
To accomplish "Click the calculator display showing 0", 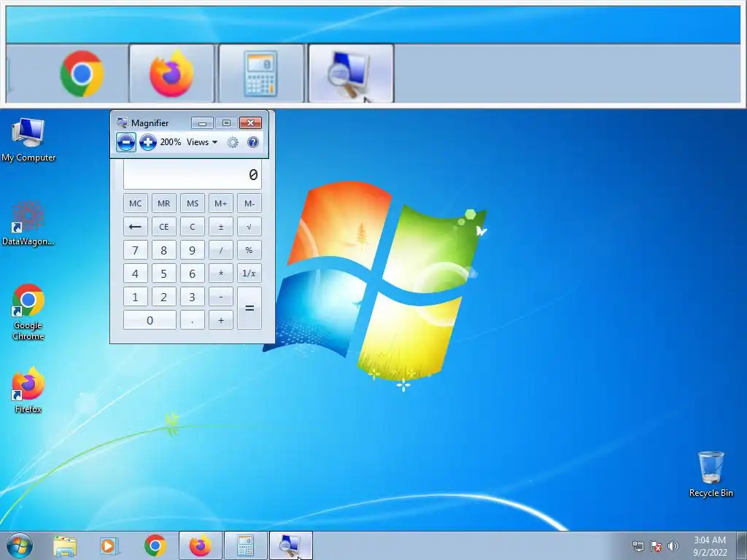I will click(x=193, y=174).
